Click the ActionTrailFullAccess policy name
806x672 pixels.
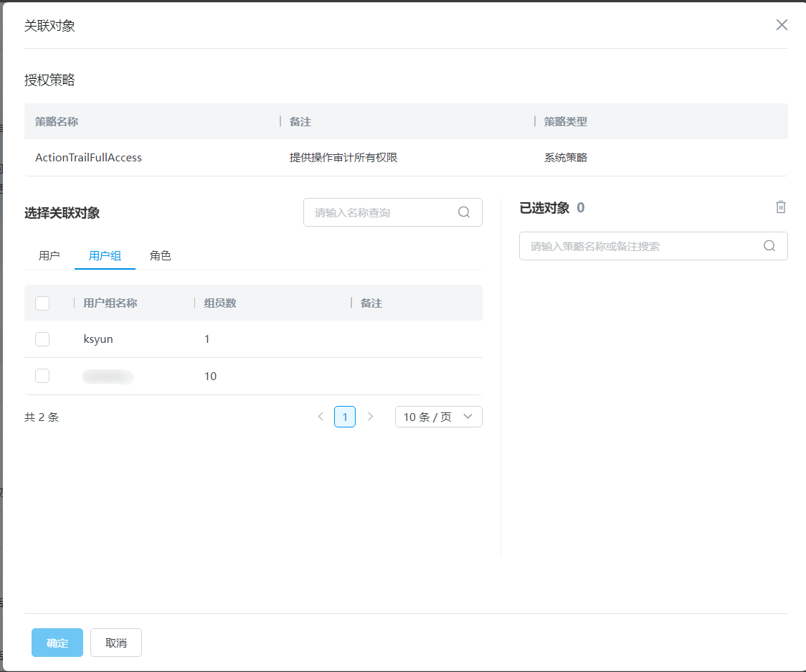pyautogui.click(x=88, y=158)
